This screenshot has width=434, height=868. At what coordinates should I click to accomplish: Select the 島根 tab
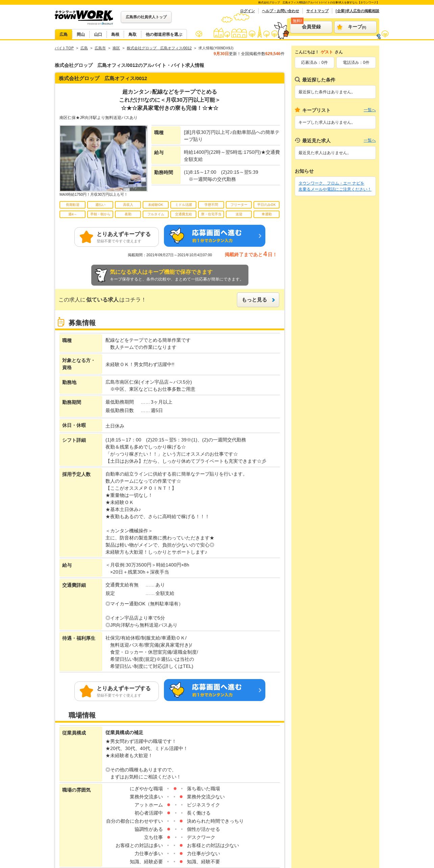[x=115, y=34]
